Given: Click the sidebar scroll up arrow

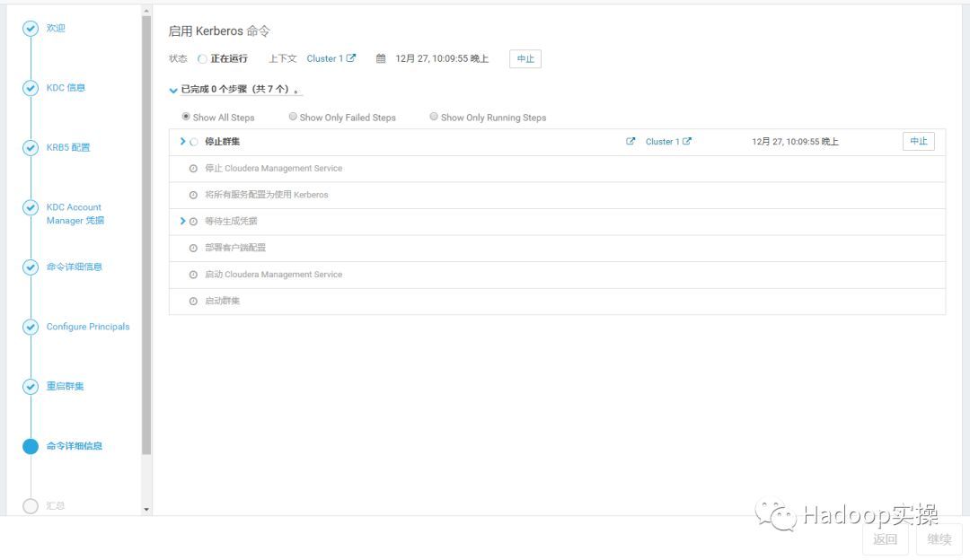Looking at the screenshot, I should point(146,11).
